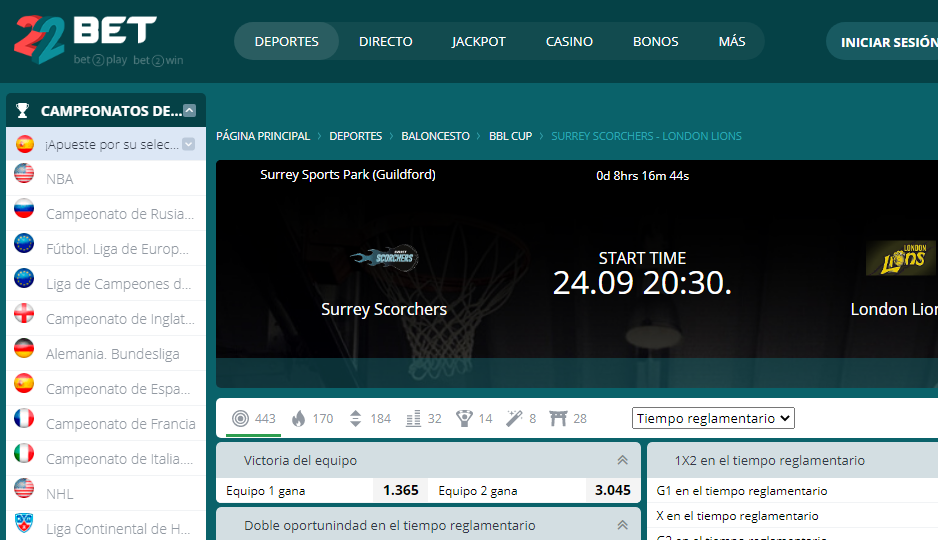Open Campeonato de Francia link
This screenshot has height=540, width=938.
[121, 424]
